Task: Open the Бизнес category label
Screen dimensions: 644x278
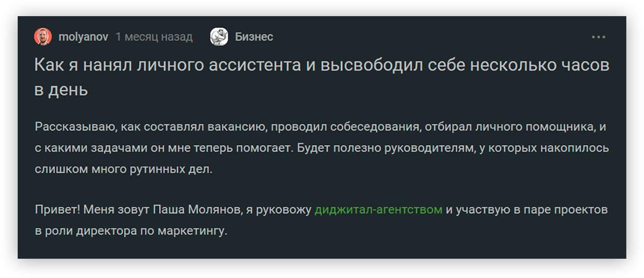Action: [x=254, y=37]
